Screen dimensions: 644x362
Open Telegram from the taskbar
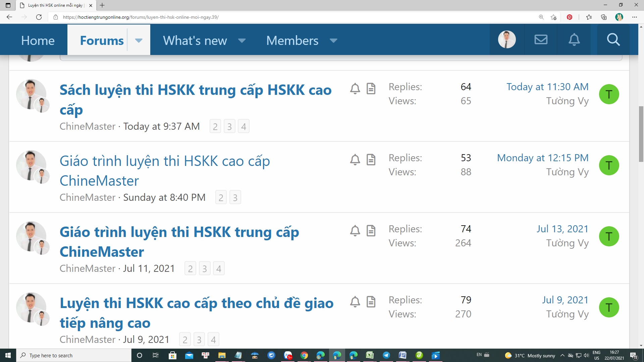coord(386,355)
